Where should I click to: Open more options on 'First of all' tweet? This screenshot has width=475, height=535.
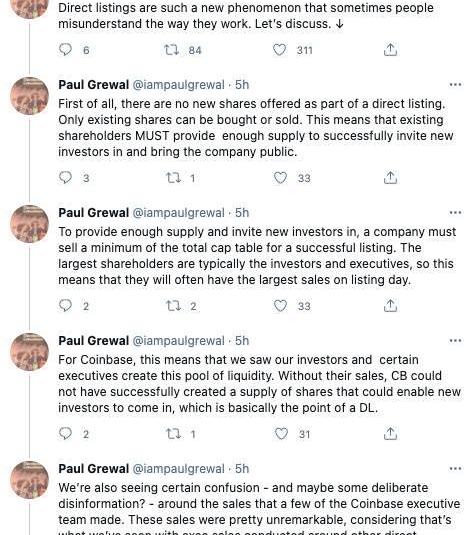[456, 85]
